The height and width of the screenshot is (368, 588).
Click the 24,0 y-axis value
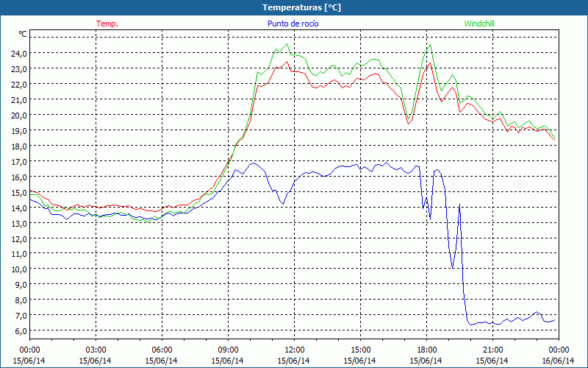point(19,53)
